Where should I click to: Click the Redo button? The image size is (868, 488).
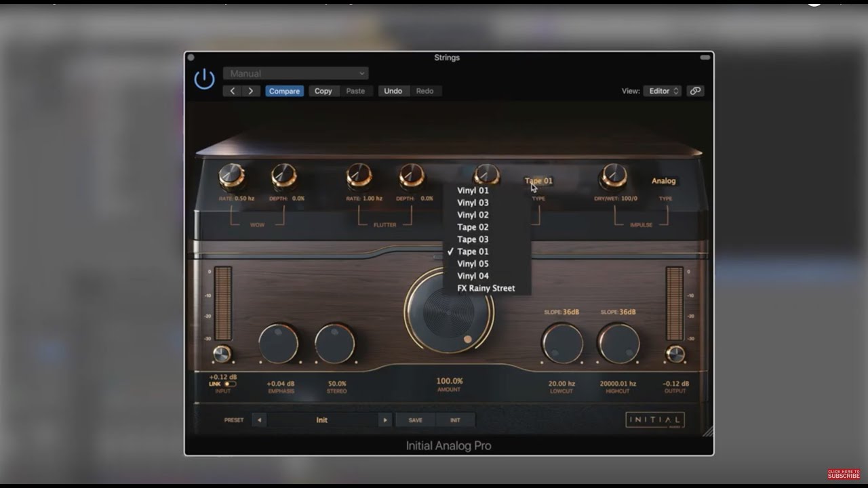click(425, 91)
